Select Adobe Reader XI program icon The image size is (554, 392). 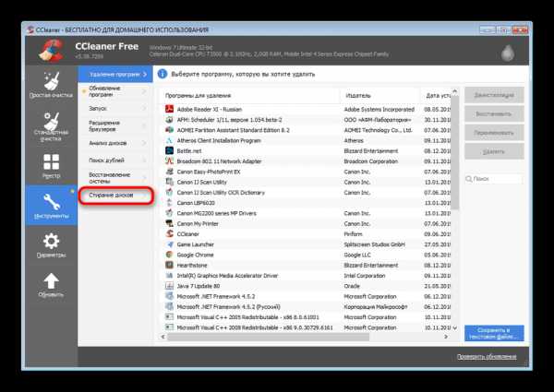(170, 109)
